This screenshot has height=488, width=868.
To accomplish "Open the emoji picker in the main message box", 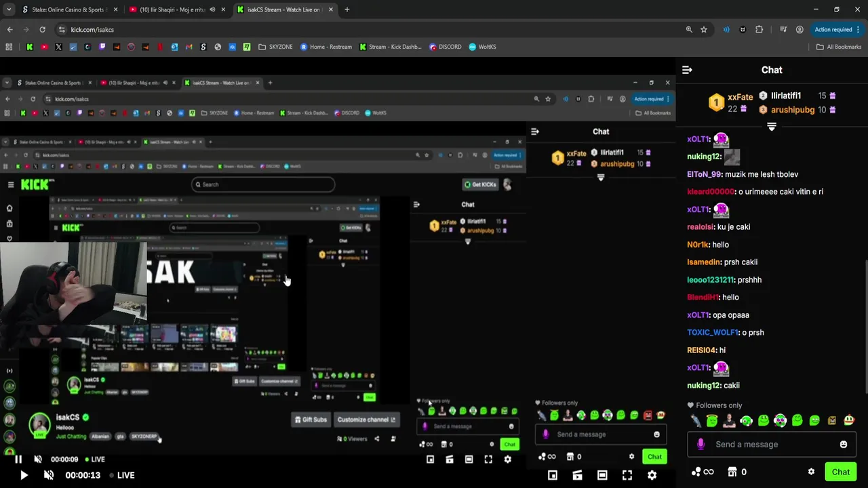I will (843, 445).
